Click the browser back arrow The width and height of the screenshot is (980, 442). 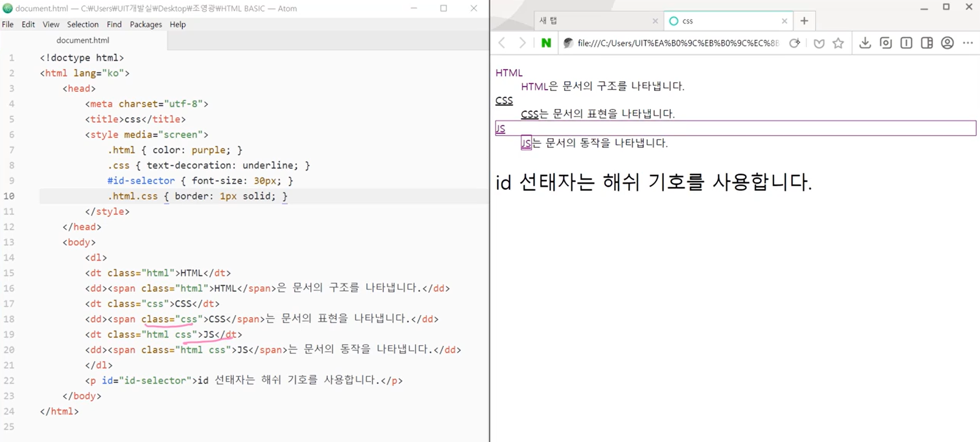[x=502, y=43]
